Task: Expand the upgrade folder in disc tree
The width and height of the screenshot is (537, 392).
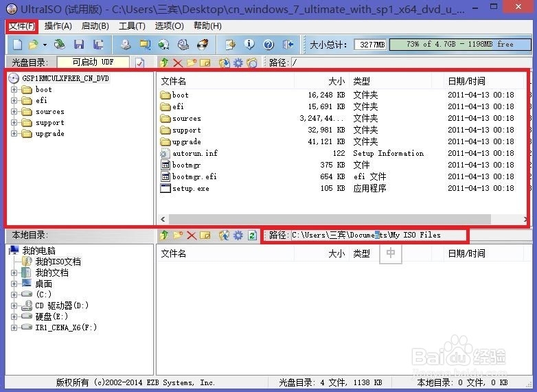Action: (14, 133)
